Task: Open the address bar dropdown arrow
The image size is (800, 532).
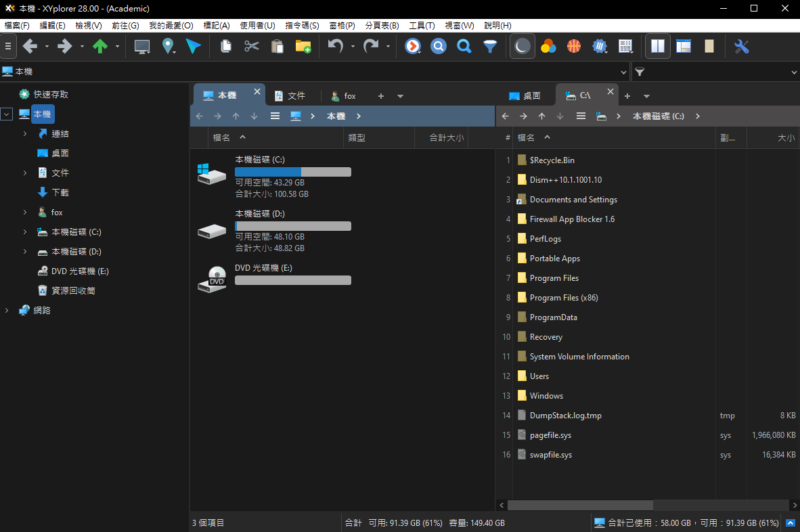Action: click(x=623, y=72)
